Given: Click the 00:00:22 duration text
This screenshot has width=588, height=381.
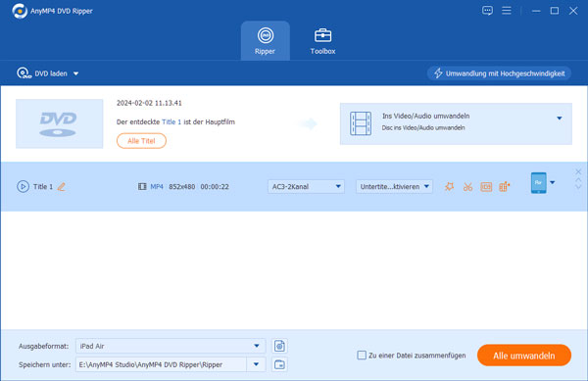Looking at the screenshot, I should pos(215,186).
